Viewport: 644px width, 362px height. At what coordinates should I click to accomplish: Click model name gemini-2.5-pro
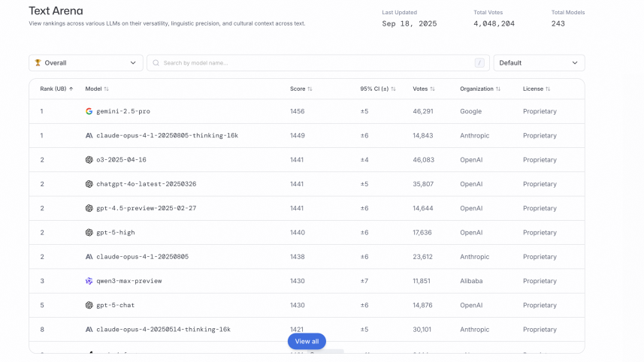point(123,111)
